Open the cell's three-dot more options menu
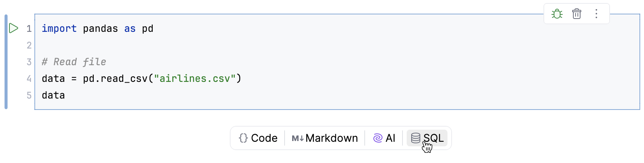The height and width of the screenshot is (163, 644). pos(596,14)
